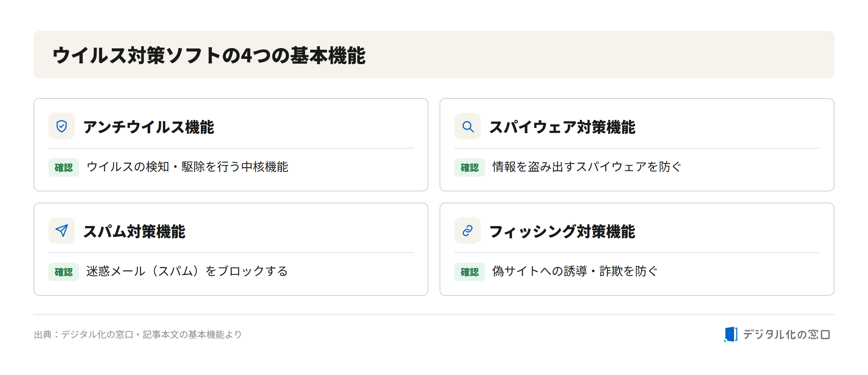Click the 確認 badge in the antivirus card
Image resolution: width=868 pixels, height=375 pixels.
tap(64, 168)
